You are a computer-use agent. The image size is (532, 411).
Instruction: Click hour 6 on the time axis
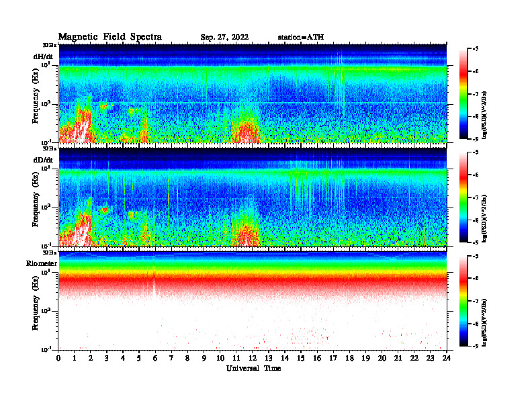pyautogui.click(x=155, y=359)
